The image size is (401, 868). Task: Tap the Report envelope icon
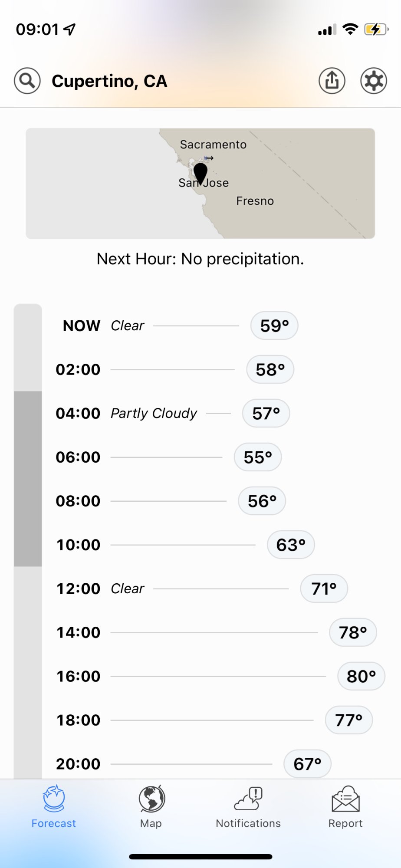[x=345, y=799]
